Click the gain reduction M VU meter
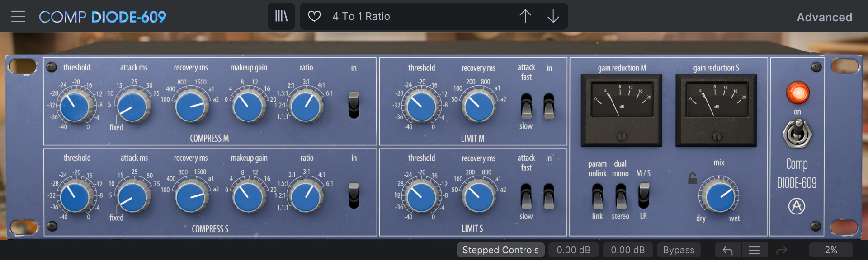The image size is (868, 260). (x=622, y=111)
